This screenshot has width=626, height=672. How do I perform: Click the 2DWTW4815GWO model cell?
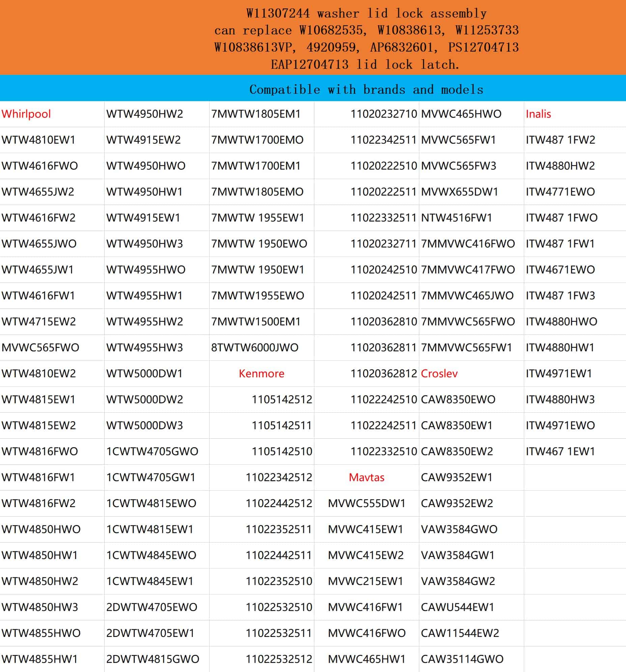(152, 659)
